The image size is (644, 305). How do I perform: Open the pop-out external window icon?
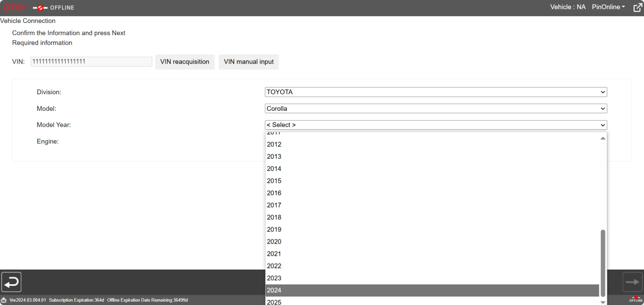click(x=638, y=8)
